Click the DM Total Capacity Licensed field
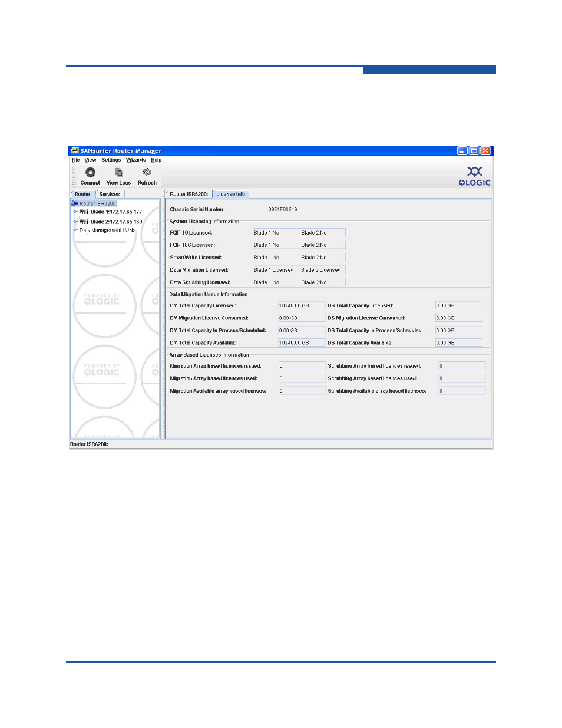Viewport: 562px width, 728px height. coord(302,305)
